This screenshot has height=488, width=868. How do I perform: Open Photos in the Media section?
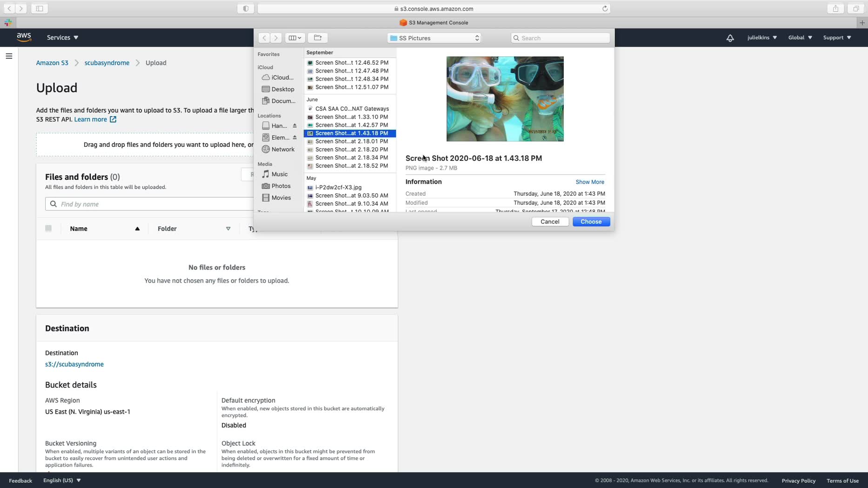[x=276, y=186]
